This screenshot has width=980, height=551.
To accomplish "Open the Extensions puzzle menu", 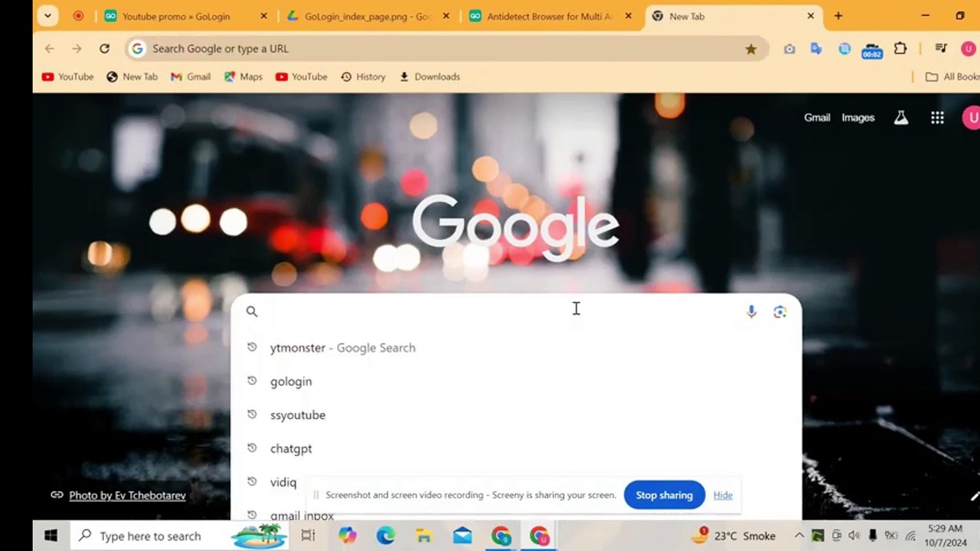I will pos(900,49).
